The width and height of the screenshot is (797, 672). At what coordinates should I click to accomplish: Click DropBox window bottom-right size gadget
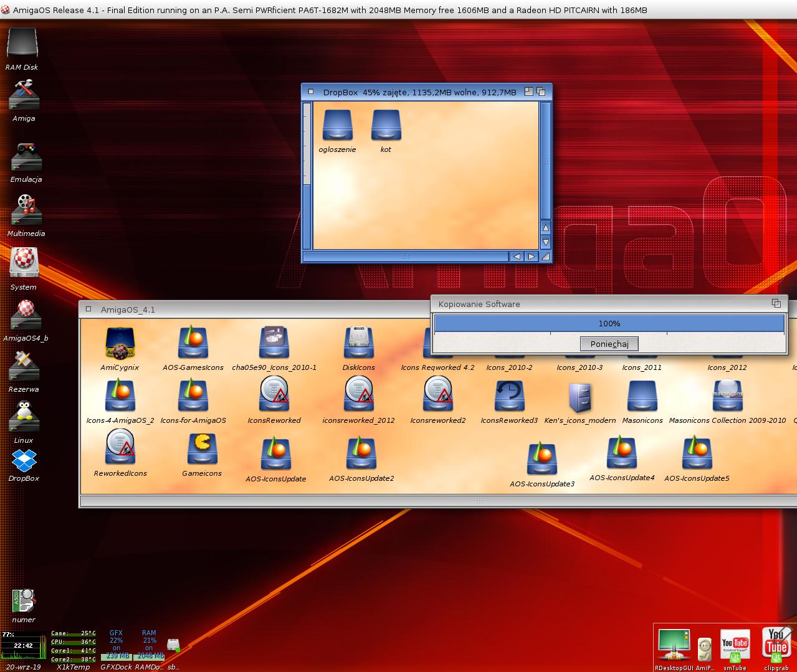point(546,256)
